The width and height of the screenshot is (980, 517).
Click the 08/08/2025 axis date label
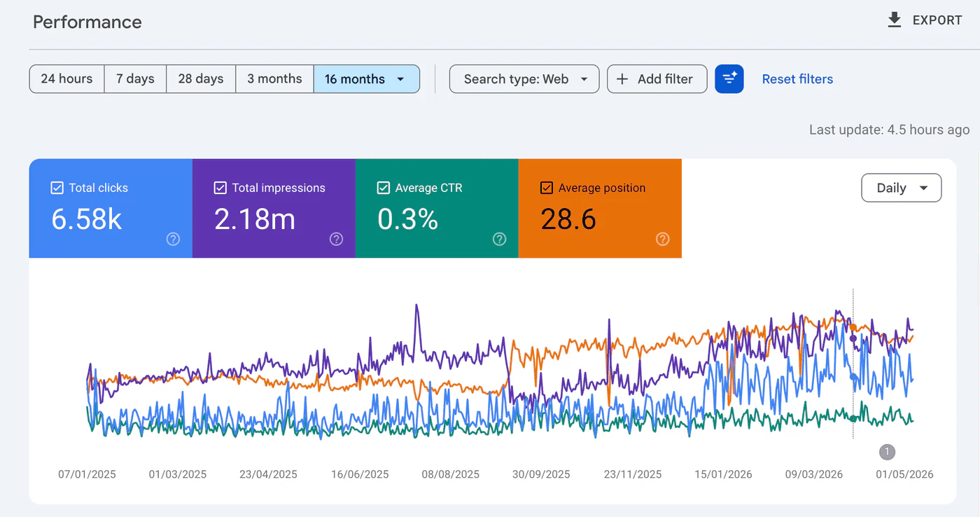[x=451, y=474]
